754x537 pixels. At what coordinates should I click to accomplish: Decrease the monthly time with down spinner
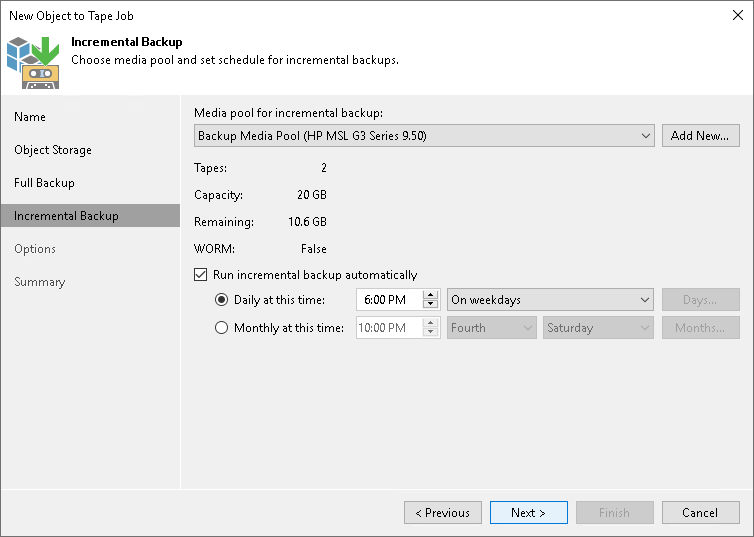point(430,333)
